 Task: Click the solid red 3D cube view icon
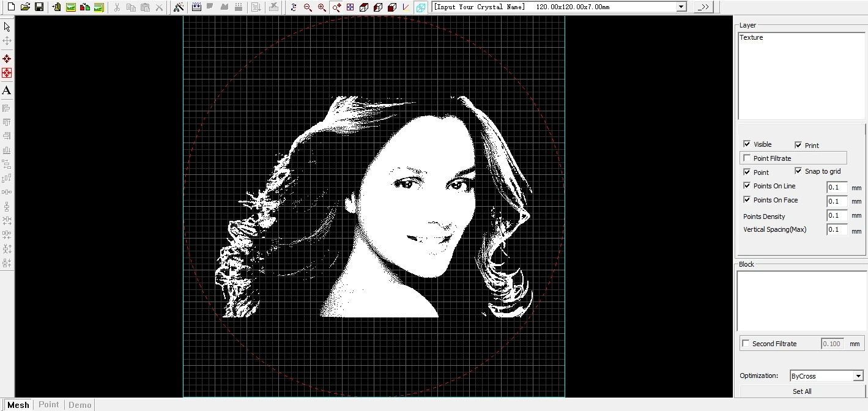(392, 7)
